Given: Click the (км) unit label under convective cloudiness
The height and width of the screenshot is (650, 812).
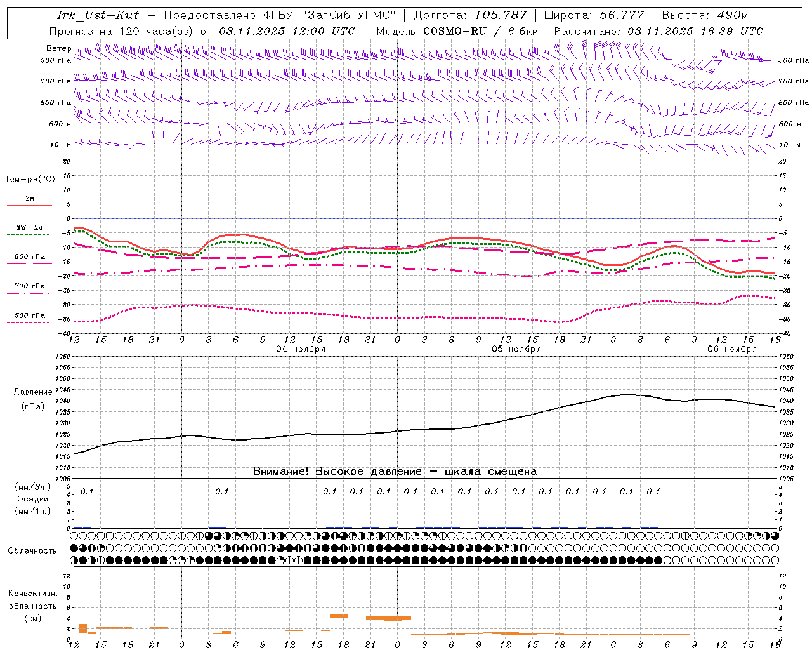Looking at the screenshot, I should 32,618.
